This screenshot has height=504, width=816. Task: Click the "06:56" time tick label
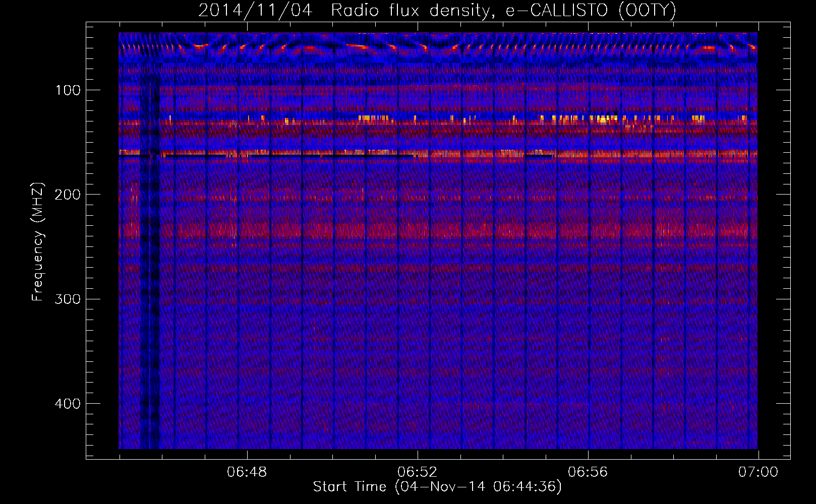[x=588, y=472]
